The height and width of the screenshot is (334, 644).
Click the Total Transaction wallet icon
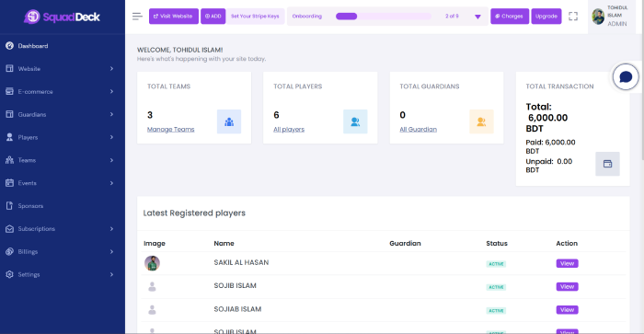tap(607, 164)
